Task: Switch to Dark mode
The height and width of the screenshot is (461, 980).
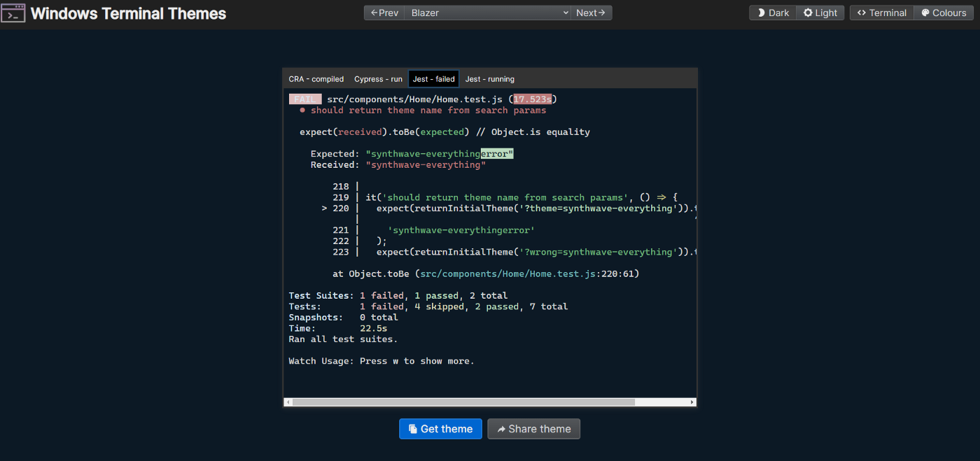Action: (773, 13)
